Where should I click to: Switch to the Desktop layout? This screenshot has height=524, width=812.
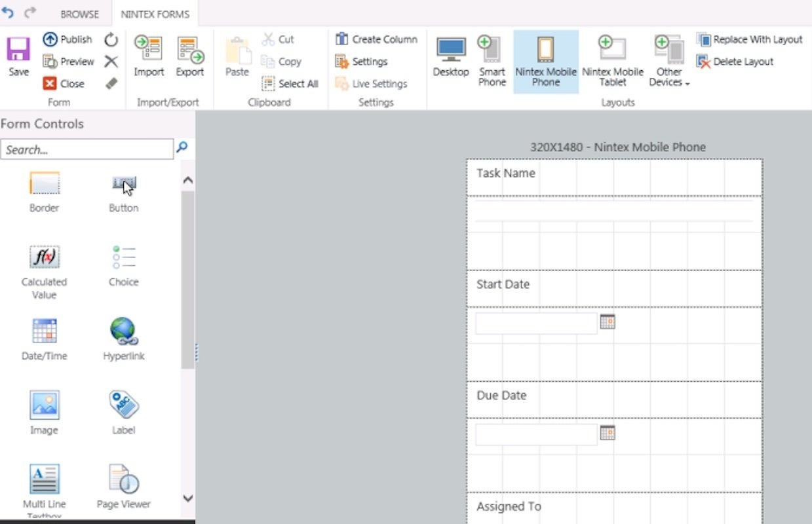coord(451,58)
